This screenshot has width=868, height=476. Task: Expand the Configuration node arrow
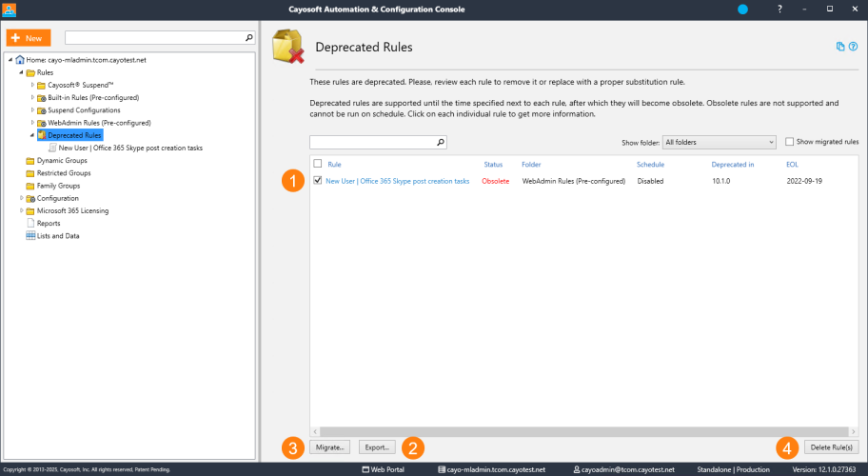click(22, 198)
